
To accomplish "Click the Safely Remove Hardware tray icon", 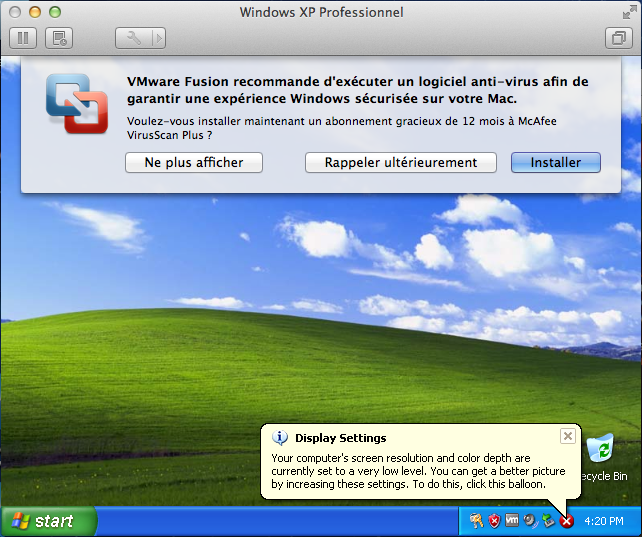I will (548, 521).
